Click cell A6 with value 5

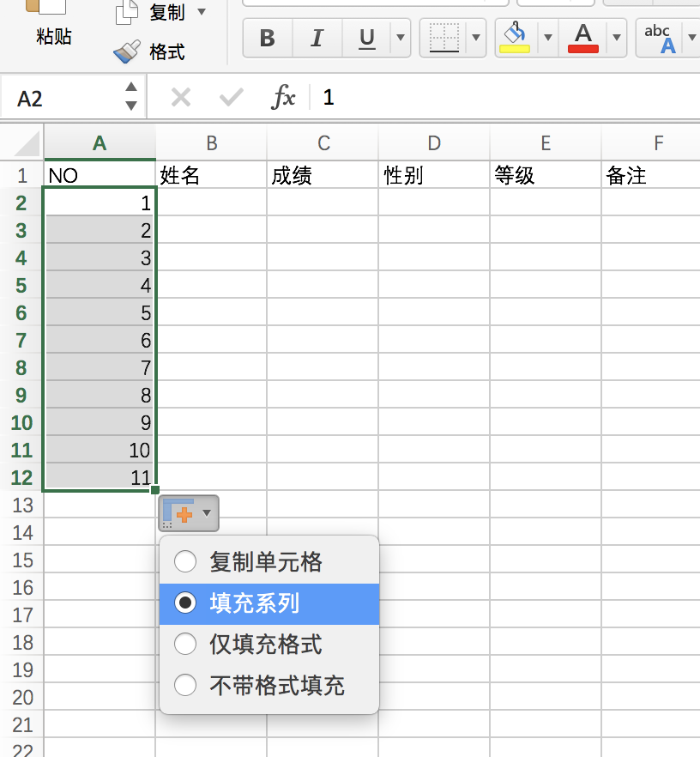[100, 312]
